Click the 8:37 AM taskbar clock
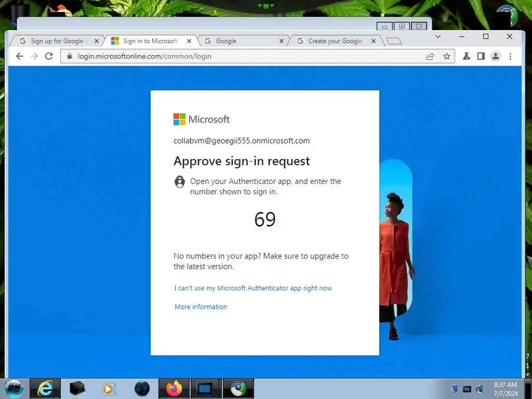Image resolution: width=532 pixels, height=399 pixels. pos(506,389)
